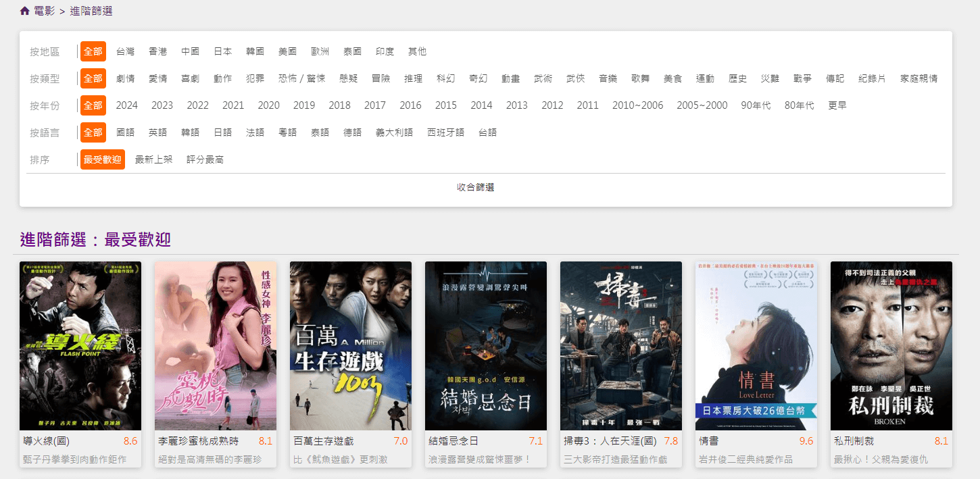Open the 情書 movie poster

[x=756, y=345]
